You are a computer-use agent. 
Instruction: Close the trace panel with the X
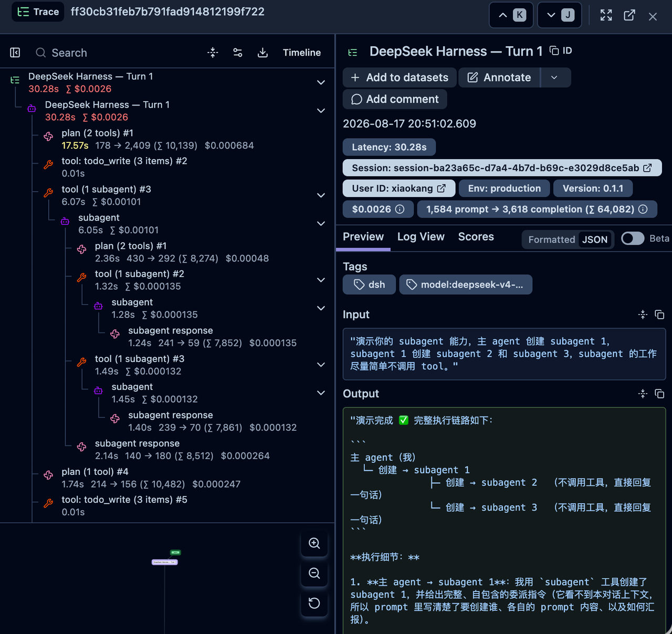(x=653, y=16)
